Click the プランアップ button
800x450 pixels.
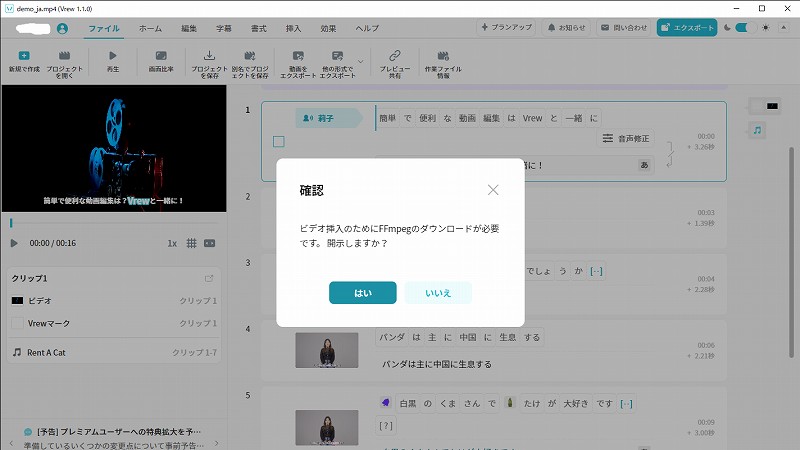pos(506,28)
